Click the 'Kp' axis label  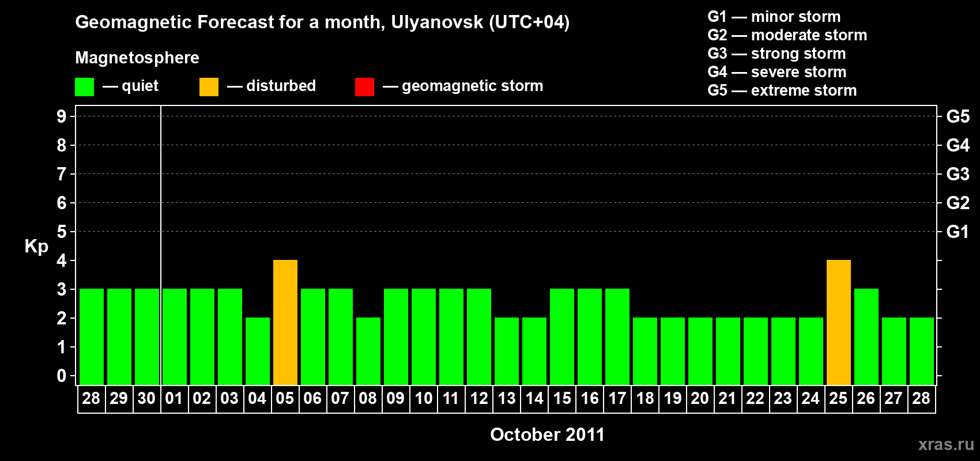[x=36, y=247]
